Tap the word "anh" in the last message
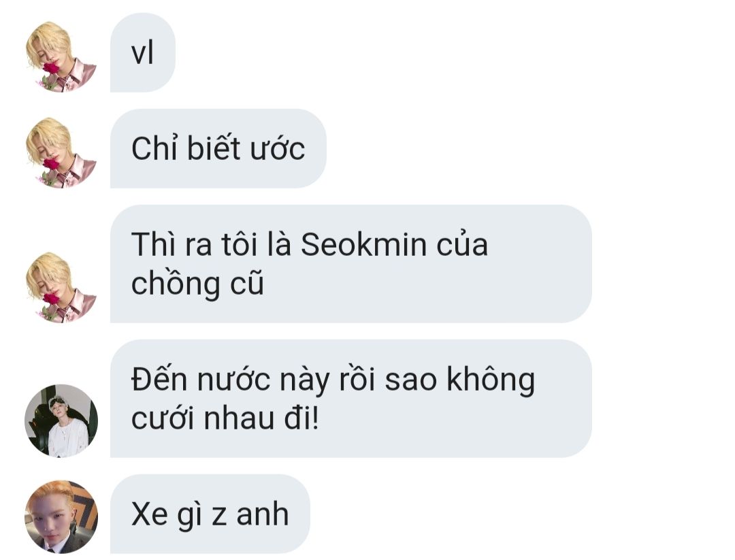 (x=263, y=514)
